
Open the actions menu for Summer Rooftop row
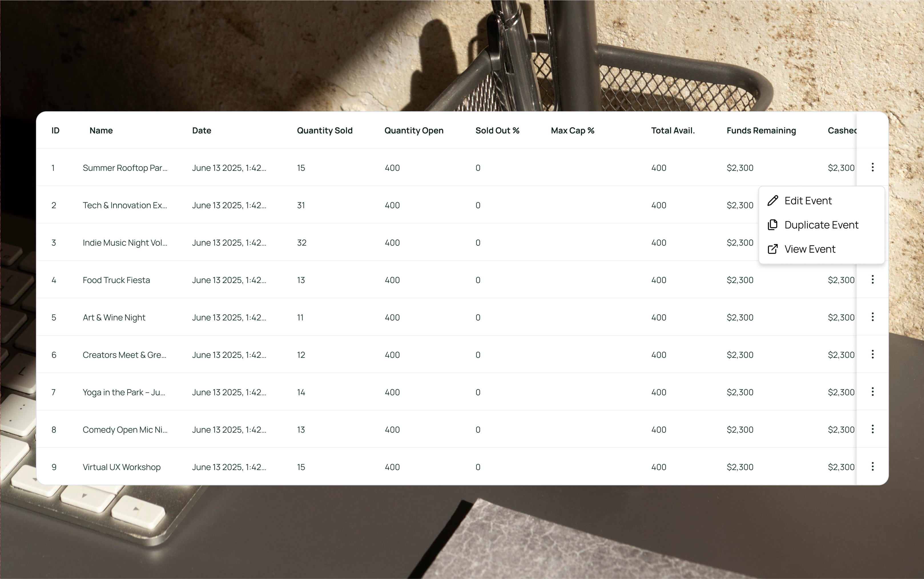pos(872,167)
